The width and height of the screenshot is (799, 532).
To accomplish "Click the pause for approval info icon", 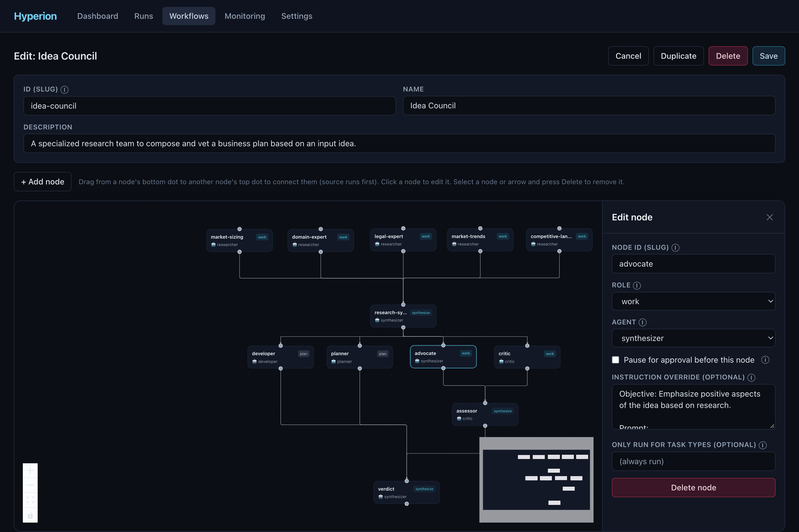I will 765,360.
